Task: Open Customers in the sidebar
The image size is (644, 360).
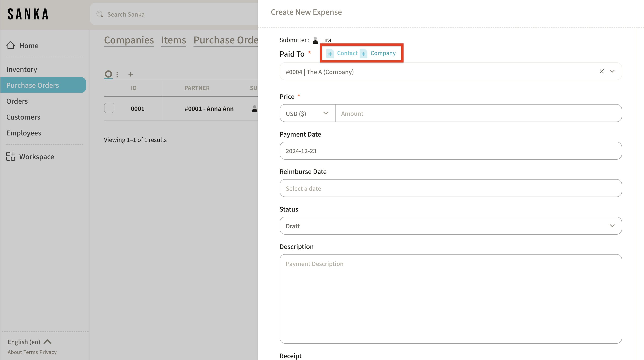Action: [23, 117]
